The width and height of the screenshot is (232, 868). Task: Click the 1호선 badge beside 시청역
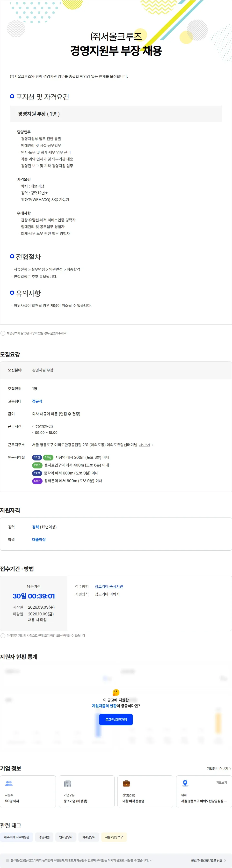pos(37,457)
